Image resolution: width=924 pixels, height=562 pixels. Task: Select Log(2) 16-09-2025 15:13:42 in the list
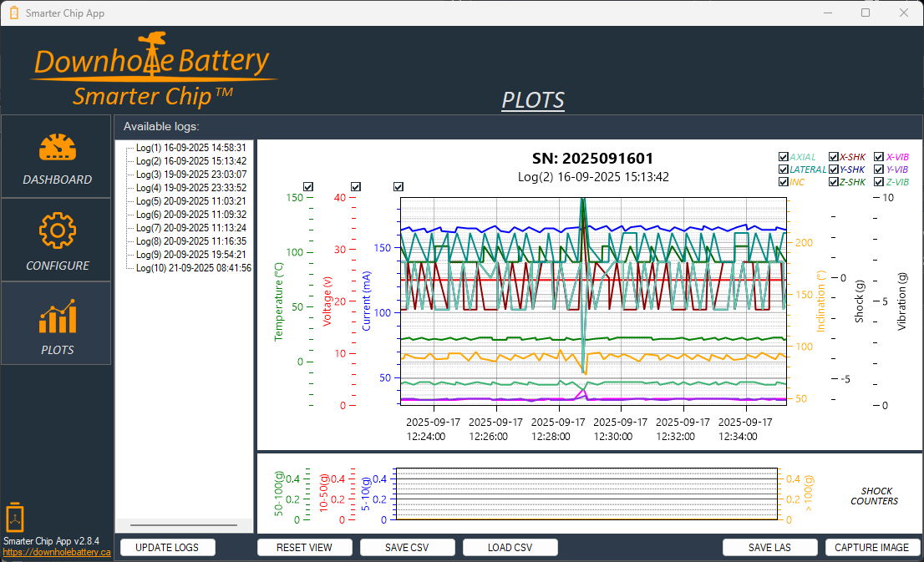[x=188, y=159]
